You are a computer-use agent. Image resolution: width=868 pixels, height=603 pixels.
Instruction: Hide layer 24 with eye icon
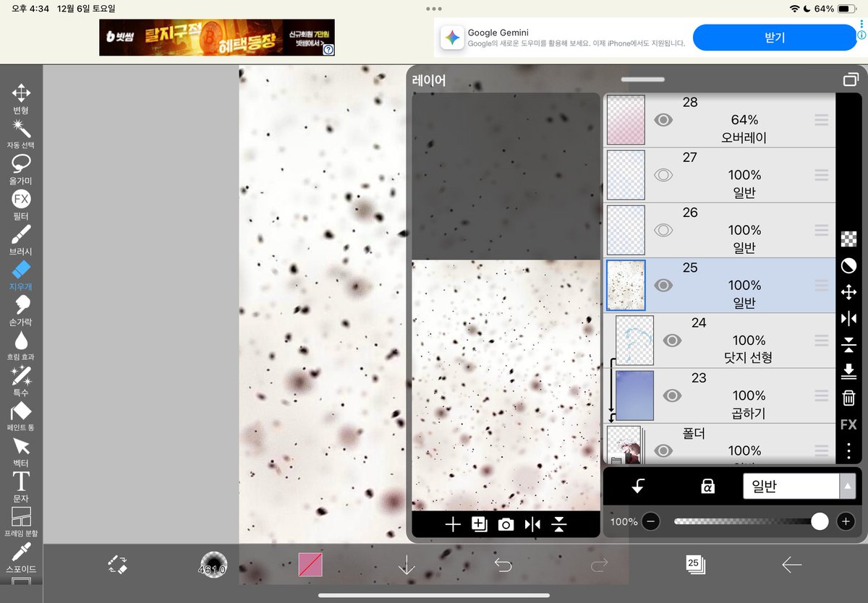[672, 341]
